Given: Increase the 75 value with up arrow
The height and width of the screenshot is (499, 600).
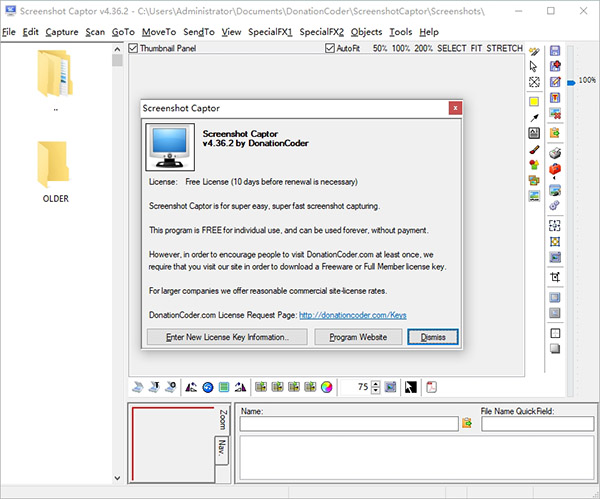Looking at the screenshot, I should (x=376, y=384).
